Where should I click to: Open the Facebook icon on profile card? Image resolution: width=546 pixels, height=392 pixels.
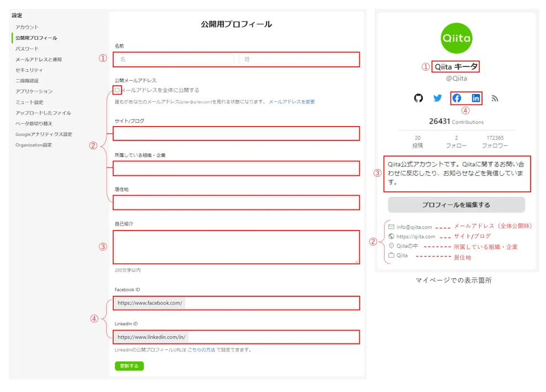coord(456,98)
